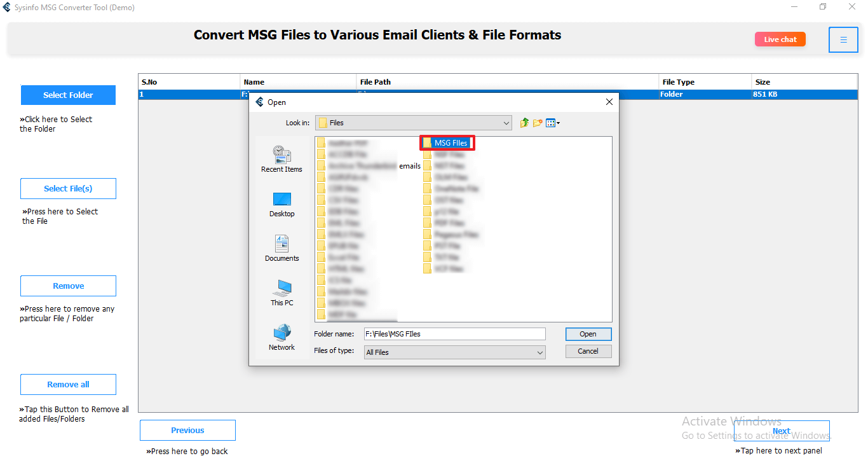Cancel the Open dialog
The width and height of the screenshot is (868, 463).
click(x=588, y=351)
